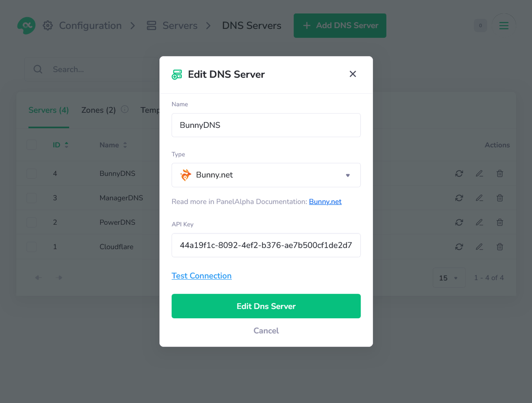Image resolution: width=532 pixels, height=403 pixels.
Task: Click the Cloudflare name in the table
Action: click(117, 247)
